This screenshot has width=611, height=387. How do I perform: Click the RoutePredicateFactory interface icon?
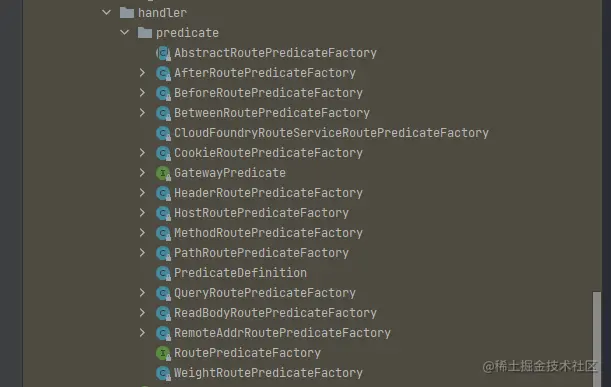[x=163, y=353]
